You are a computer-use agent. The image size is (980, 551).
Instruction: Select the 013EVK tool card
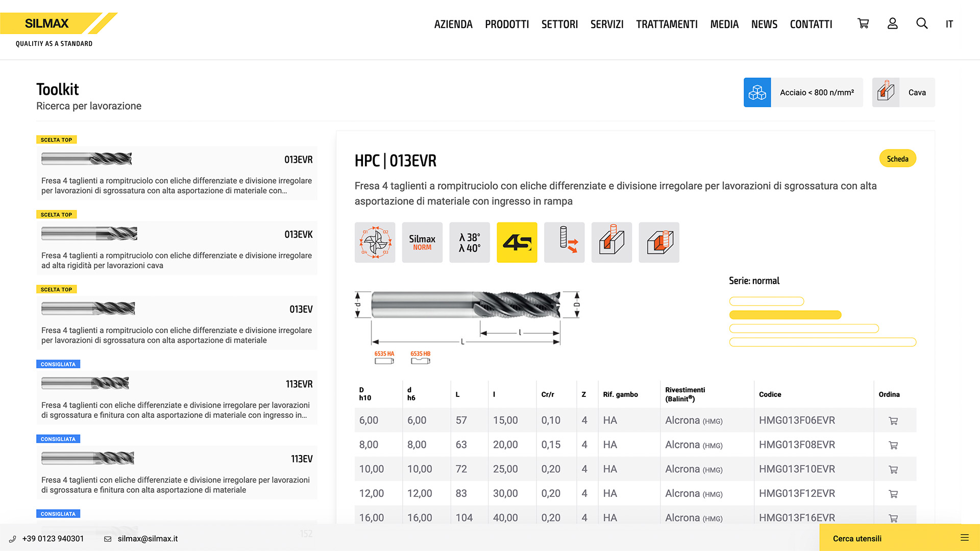click(177, 248)
